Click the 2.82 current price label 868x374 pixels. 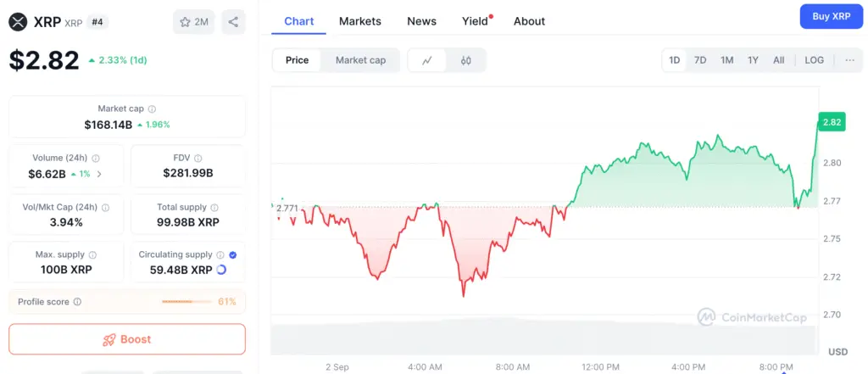pyautogui.click(x=832, y=123)
